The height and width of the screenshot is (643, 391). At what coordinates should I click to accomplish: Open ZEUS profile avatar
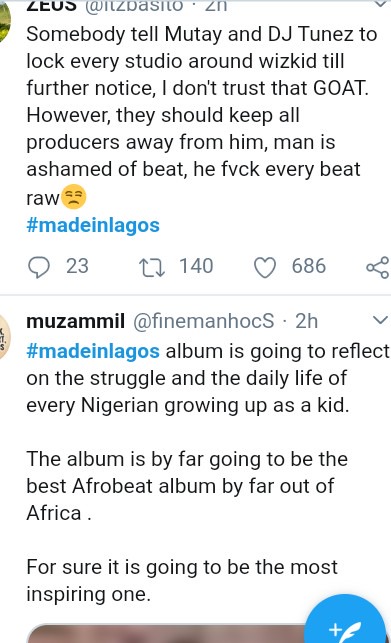4,21
